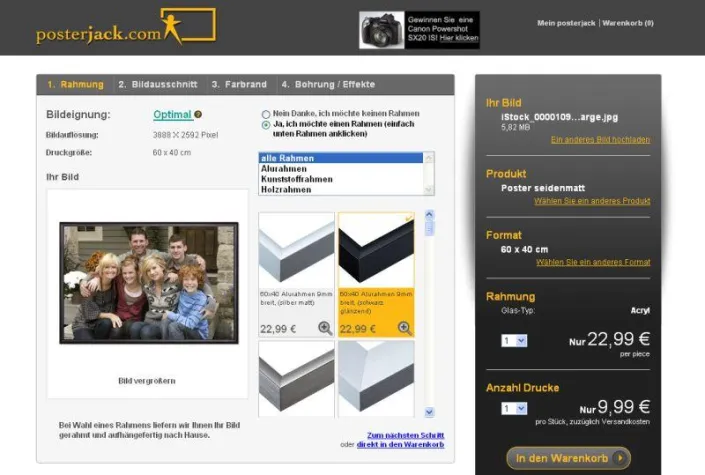Click the 'In den Warenkorb' button

click(568, 458)
